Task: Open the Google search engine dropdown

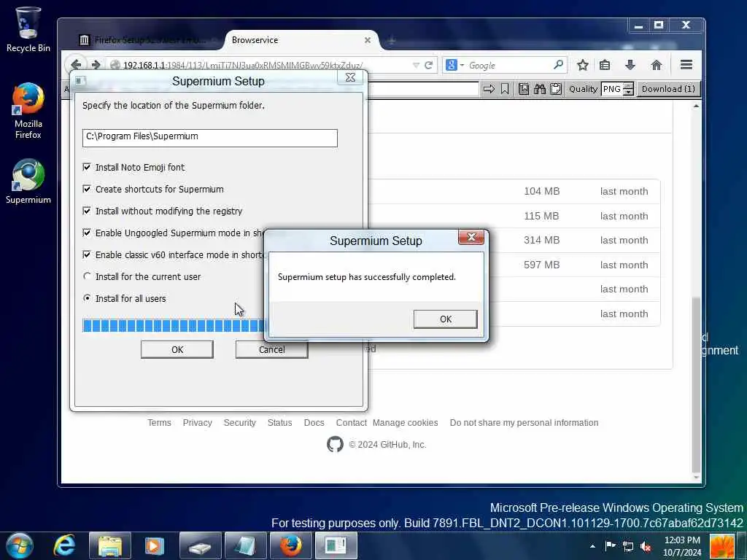Action: pyautogui.click(x=454, y=65)
